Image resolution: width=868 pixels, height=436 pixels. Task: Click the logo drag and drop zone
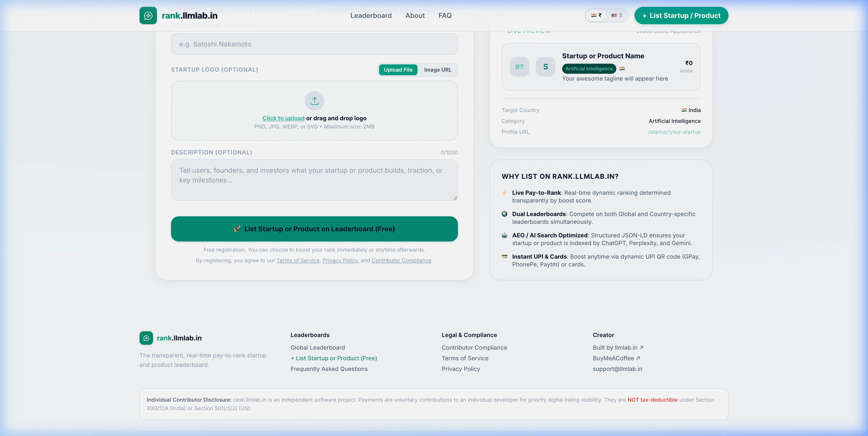[x=314, y=110]
